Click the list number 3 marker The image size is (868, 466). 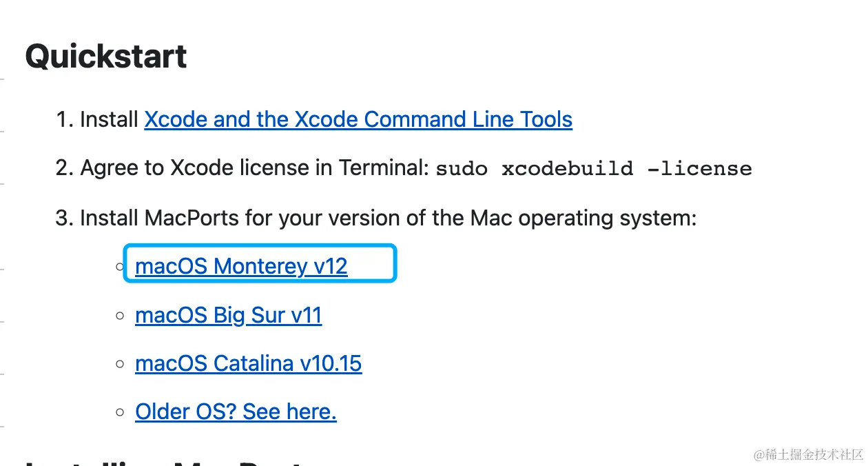[64, 218]
